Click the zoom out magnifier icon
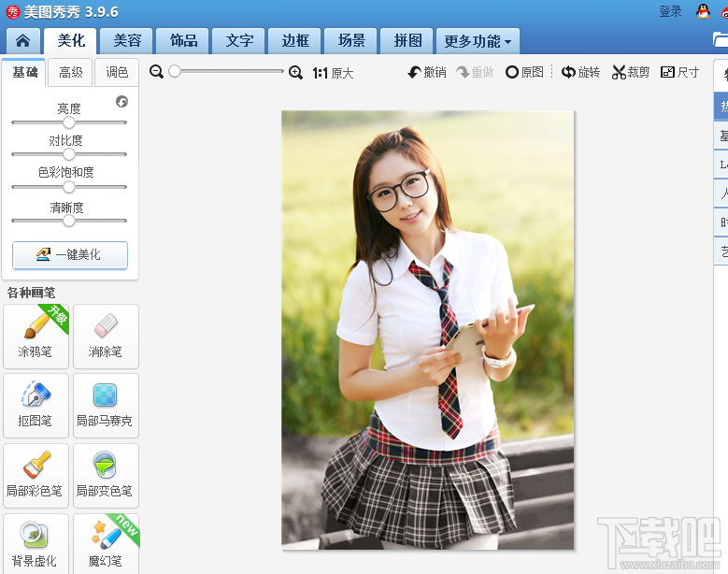The width and height of the screenshot is (728, 574). pyautogui.click(x=157, y=72)
